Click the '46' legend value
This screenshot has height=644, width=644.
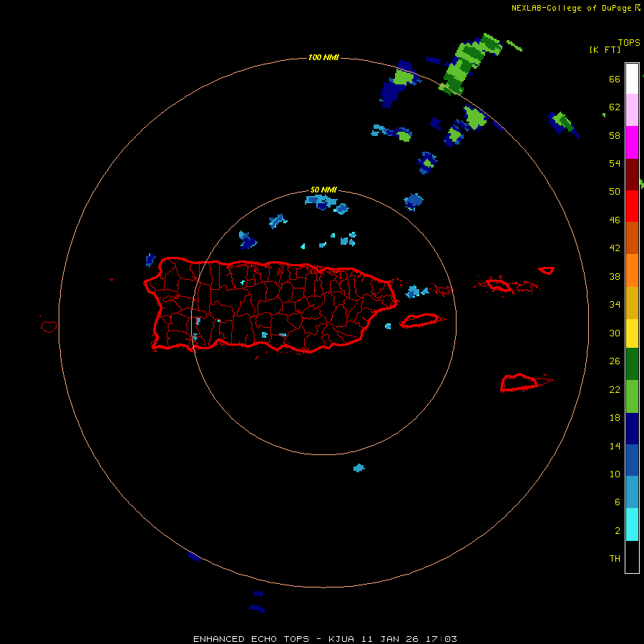click(615, 220)
